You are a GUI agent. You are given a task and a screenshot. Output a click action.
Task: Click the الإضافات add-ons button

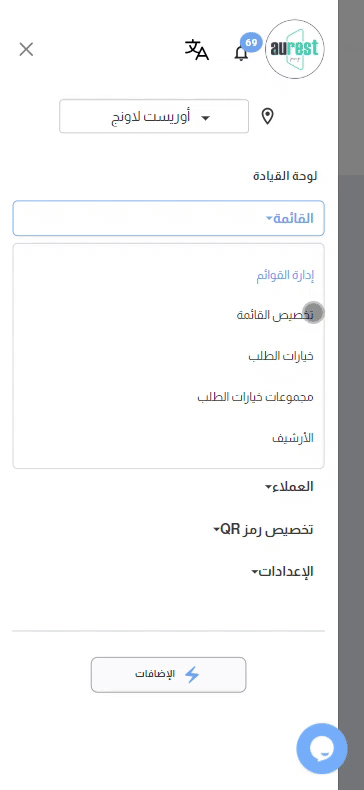(168, 675)
